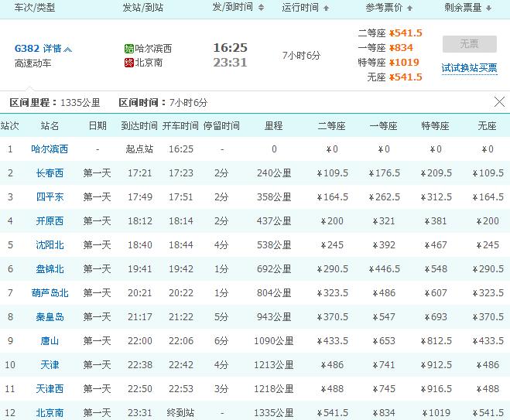
Task: Collapse the G382 详情 details link
Action: (x=43, y=49)
